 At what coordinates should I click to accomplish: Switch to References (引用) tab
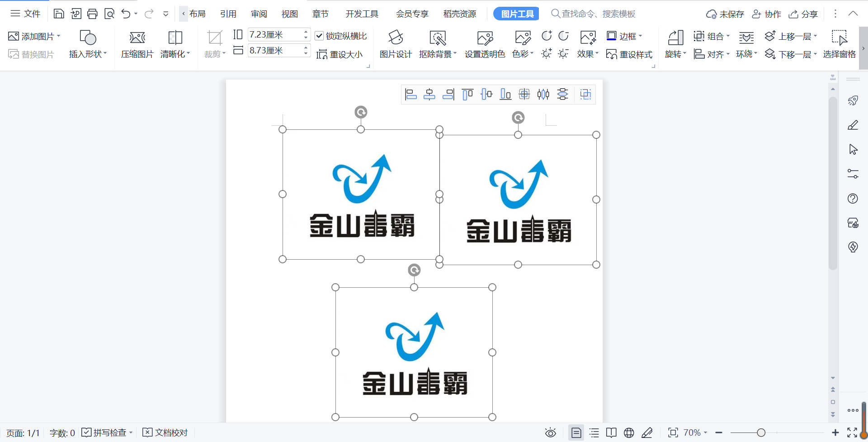228,14
